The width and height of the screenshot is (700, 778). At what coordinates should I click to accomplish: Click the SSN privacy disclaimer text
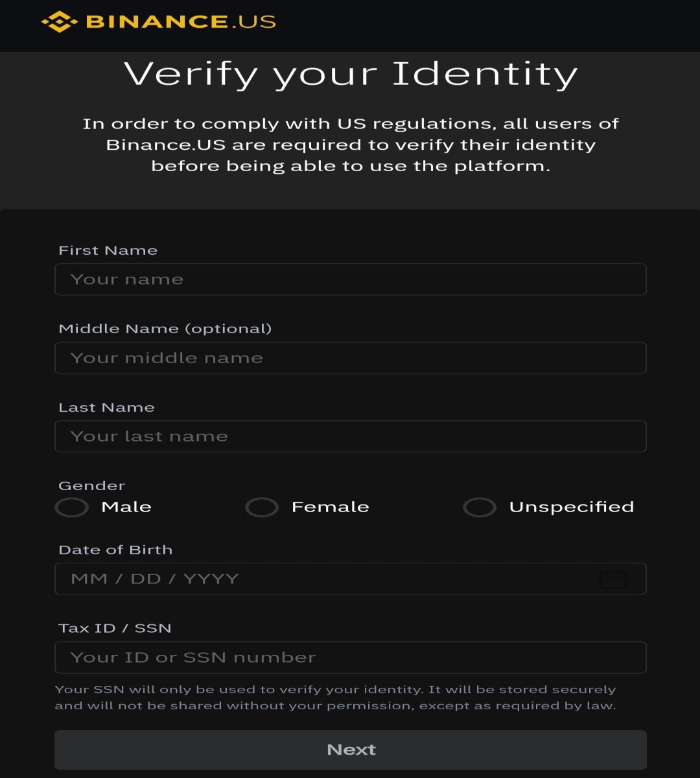tap(336, 698)
